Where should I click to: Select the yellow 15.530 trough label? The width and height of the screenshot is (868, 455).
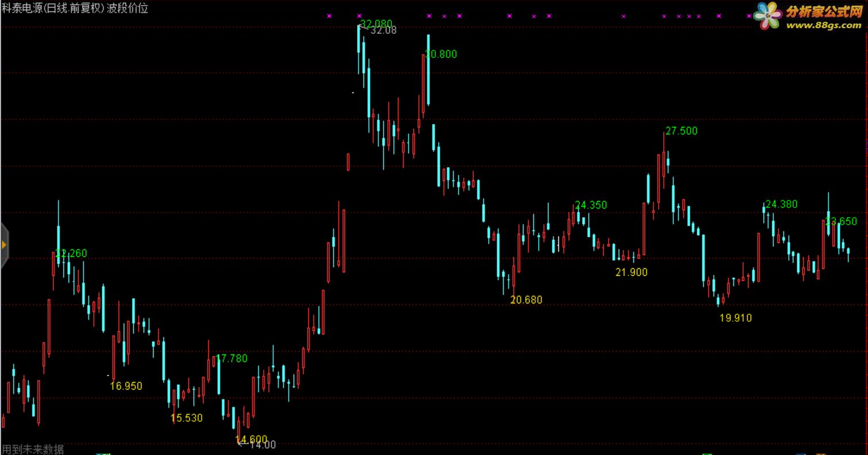(187, 418)
